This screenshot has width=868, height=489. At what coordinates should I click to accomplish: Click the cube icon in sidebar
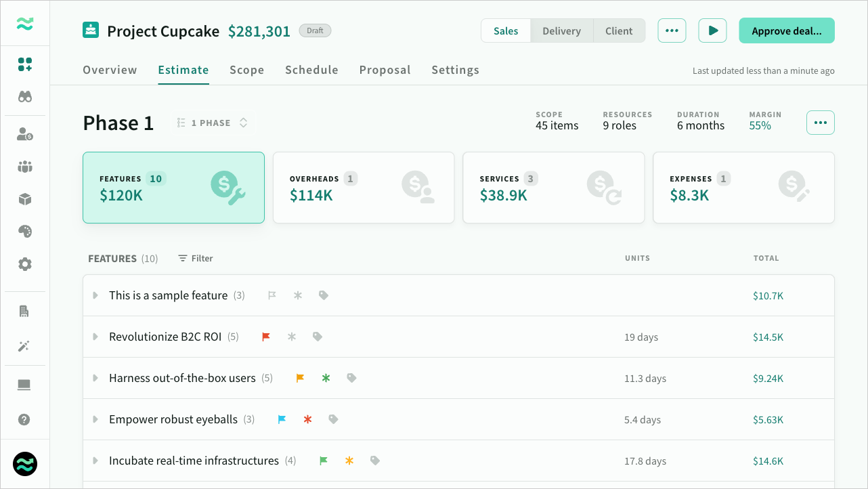click(25, 199)
